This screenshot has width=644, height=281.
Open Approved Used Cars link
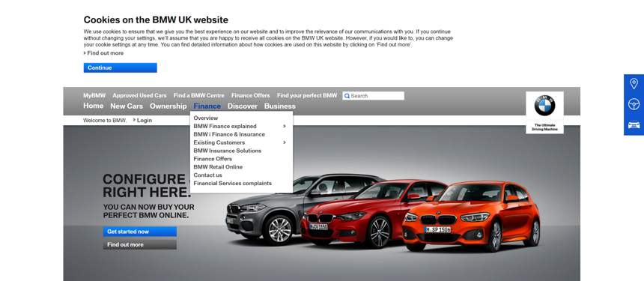click(139, 95)
